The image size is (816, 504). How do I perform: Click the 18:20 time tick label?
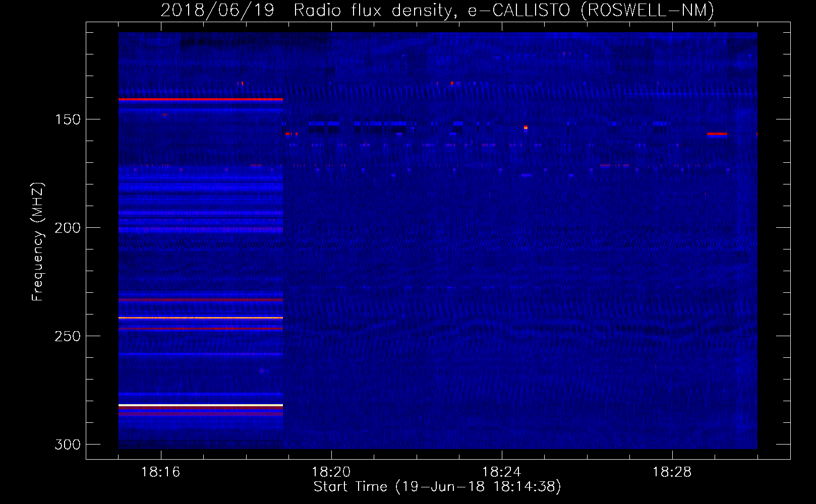click(x=331, y=472)
